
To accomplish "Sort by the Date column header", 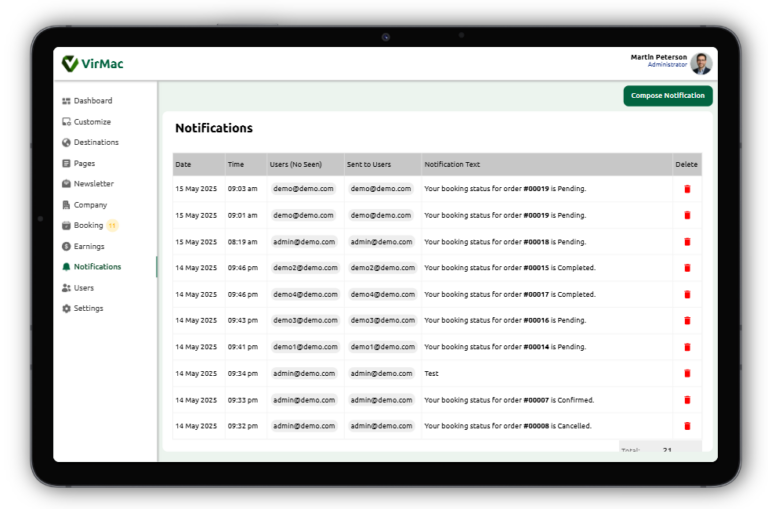I will 183,165.
